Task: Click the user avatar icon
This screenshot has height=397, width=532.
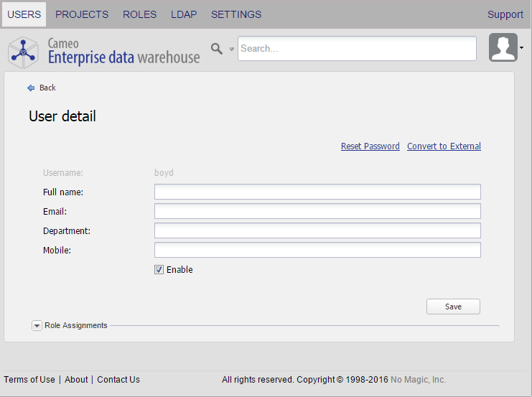Action: pos(503,48)
